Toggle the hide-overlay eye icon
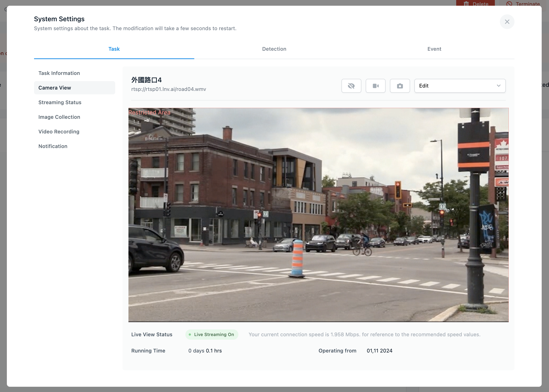 tap(351, 86)
